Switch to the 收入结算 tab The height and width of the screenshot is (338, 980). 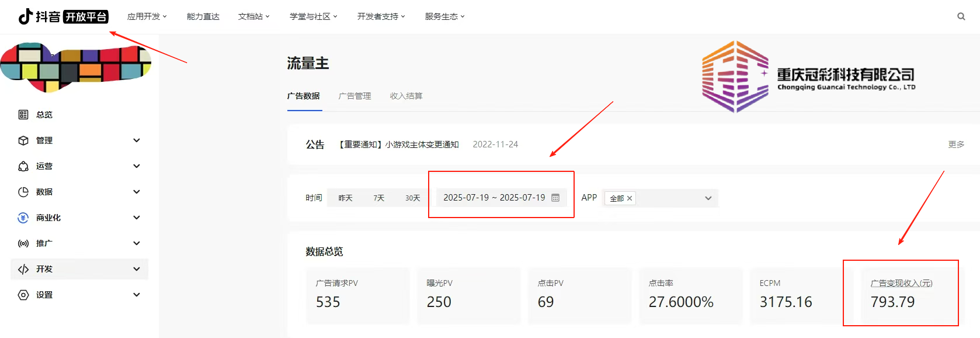click(x=406, y=96)
